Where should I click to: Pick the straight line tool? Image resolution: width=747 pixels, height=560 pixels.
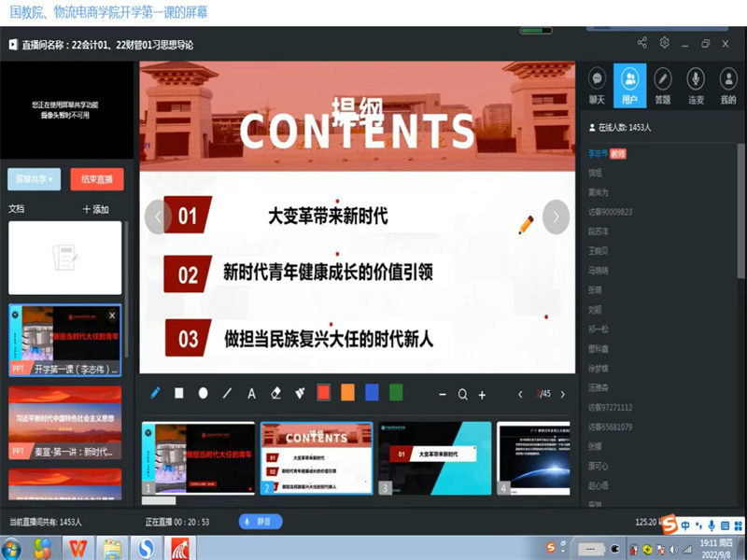(228, 394)
